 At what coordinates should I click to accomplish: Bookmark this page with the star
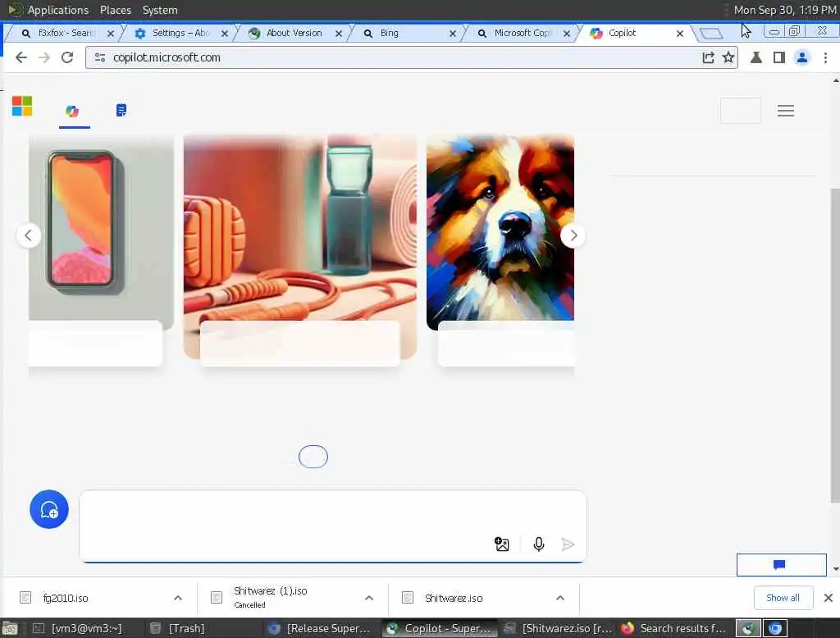coord(728,57)
